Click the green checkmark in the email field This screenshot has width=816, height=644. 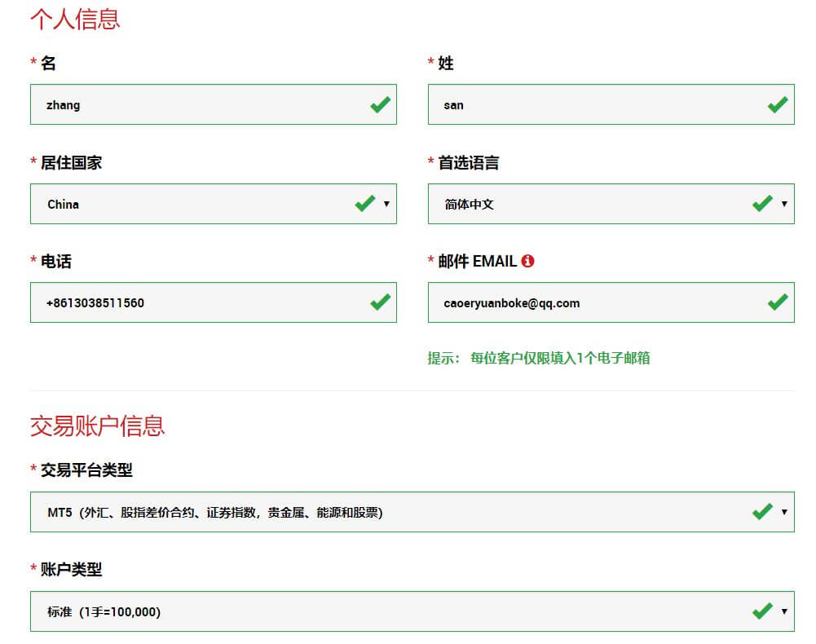coord(778,302)
